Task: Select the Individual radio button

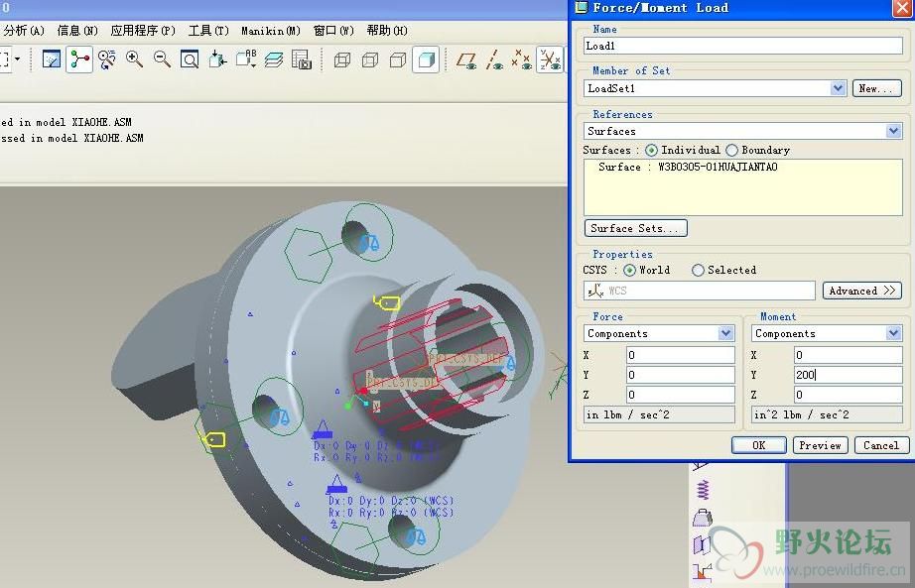Action: tap(651, 150)
